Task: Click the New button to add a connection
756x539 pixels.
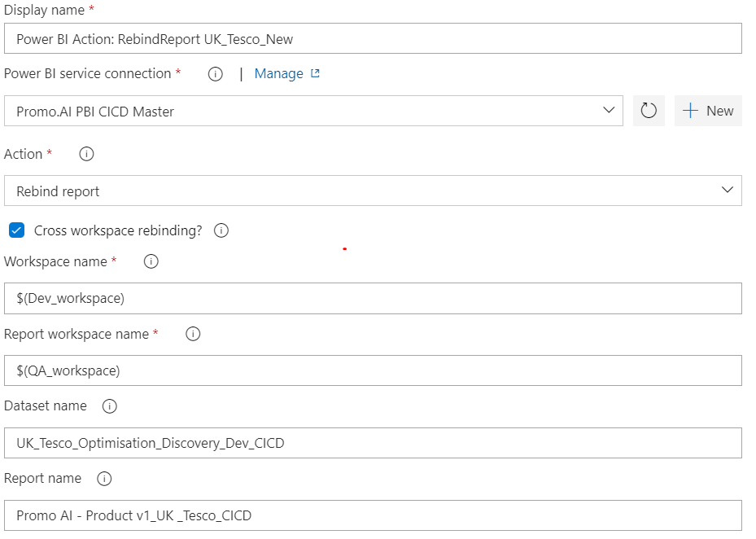Action: (x=707, y=110)
